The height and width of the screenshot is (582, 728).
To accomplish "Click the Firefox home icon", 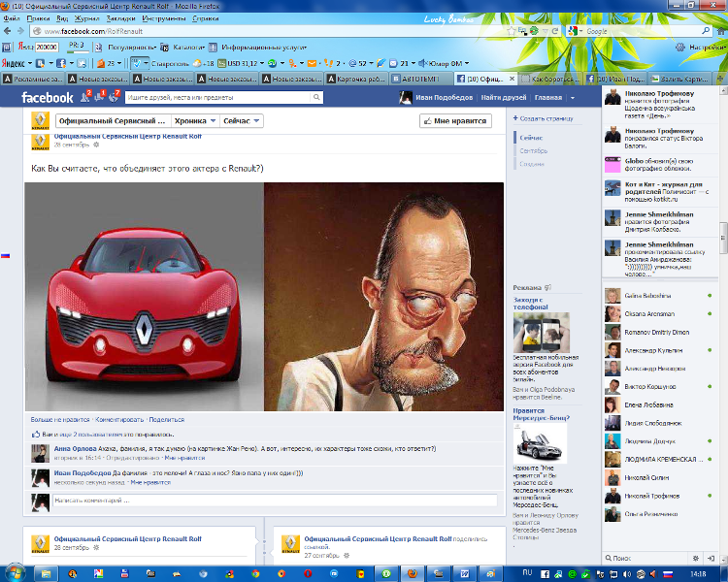I will click(721, 31).
